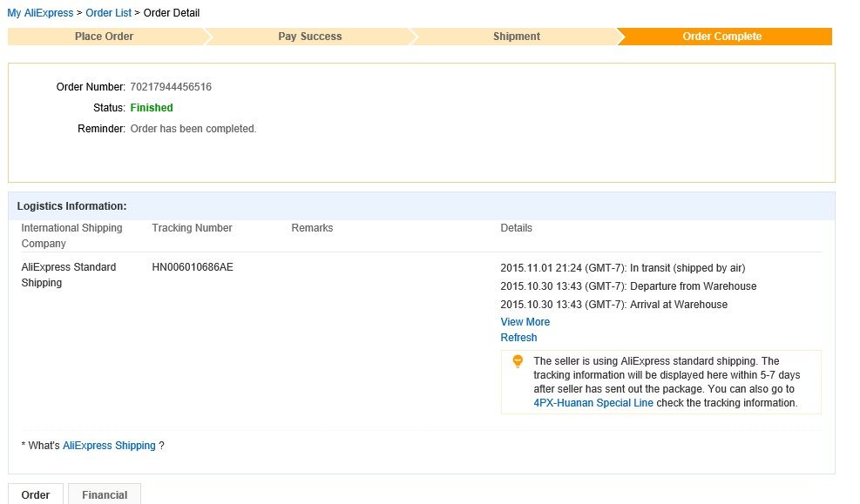Select the Order Complete progress step

722,37
